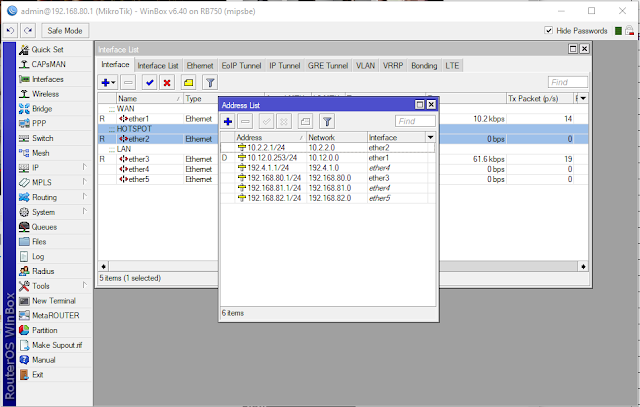Expand the Routing submenu
Image resolution: width=640 pixels, height=407 pixels.
(x=84, y=197)
